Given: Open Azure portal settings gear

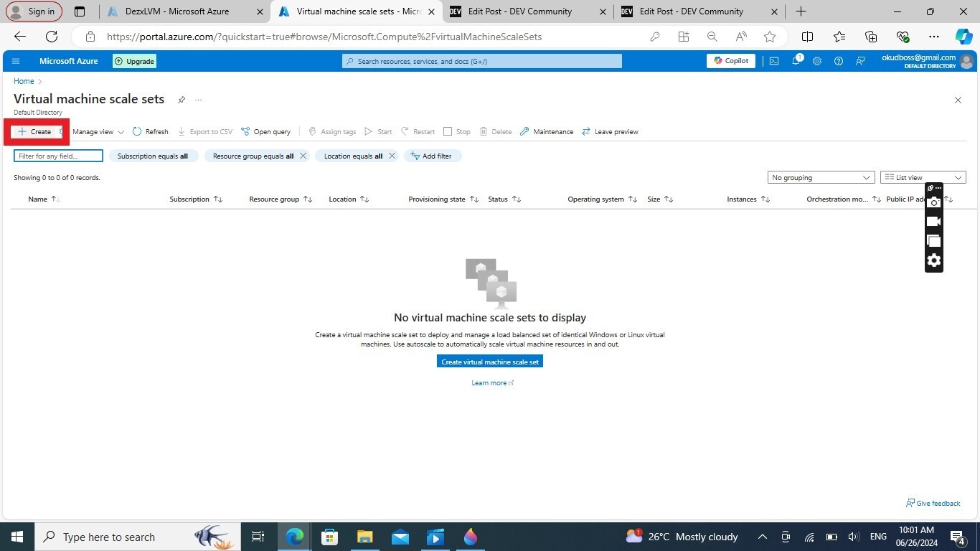Looking at the screenshot, I should tap(817, 61).
